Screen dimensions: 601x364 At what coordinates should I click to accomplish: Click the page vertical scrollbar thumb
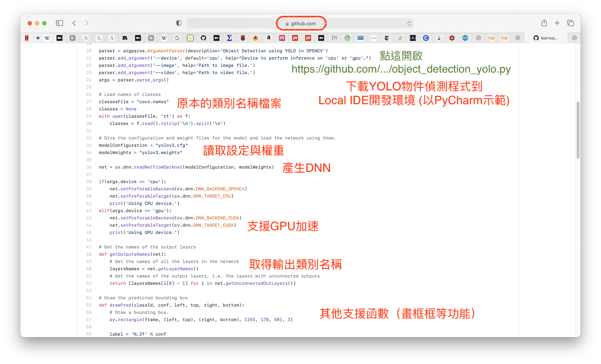[578, 130]
